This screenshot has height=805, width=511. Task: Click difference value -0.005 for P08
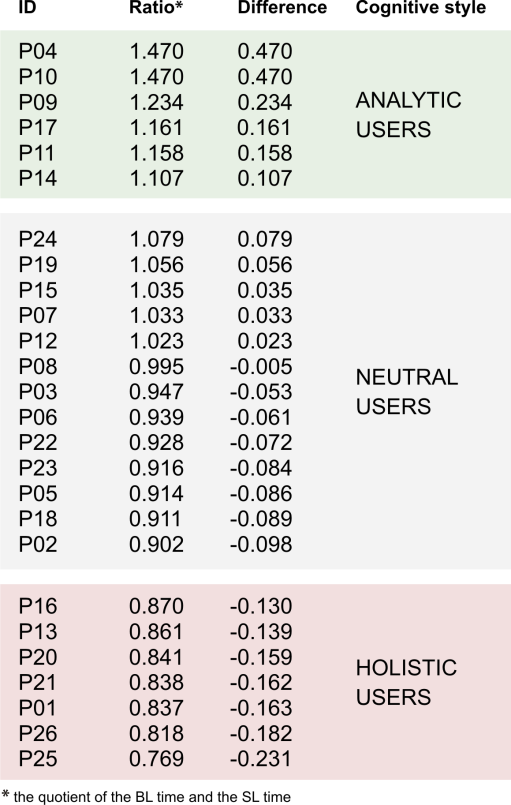click(x=261, y=367)
